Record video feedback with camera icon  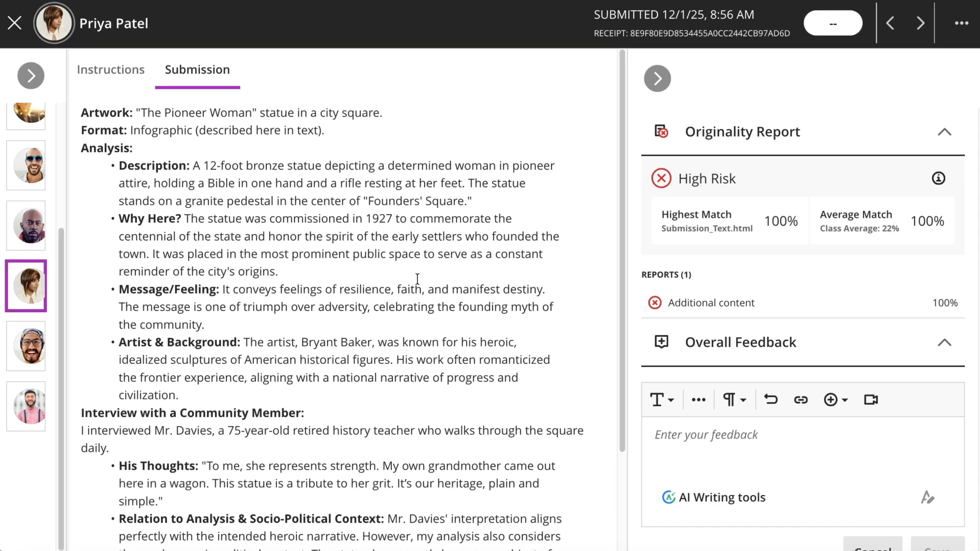point(871,400)
